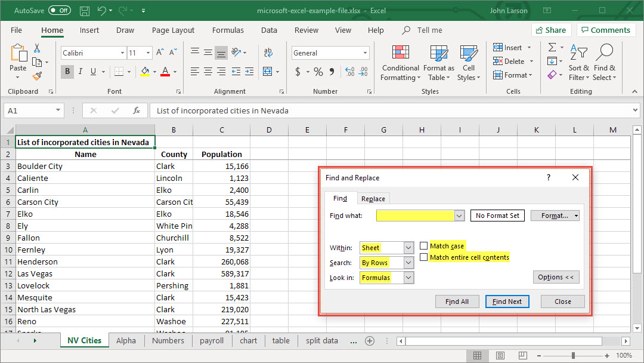This screenshot has width=644, height=363.
Task: Open the Page Layout ribbon tab
Action: (173, 30)
